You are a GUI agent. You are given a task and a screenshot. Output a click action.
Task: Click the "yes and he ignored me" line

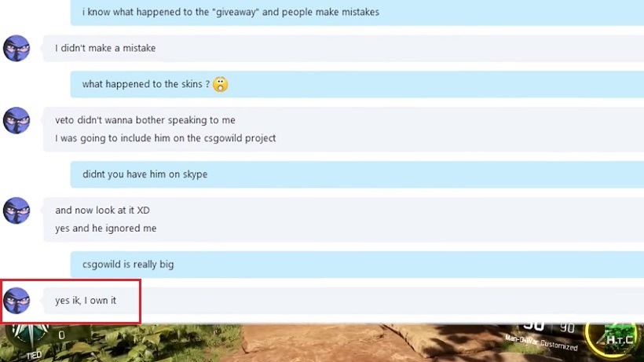(x=105, y=229)
